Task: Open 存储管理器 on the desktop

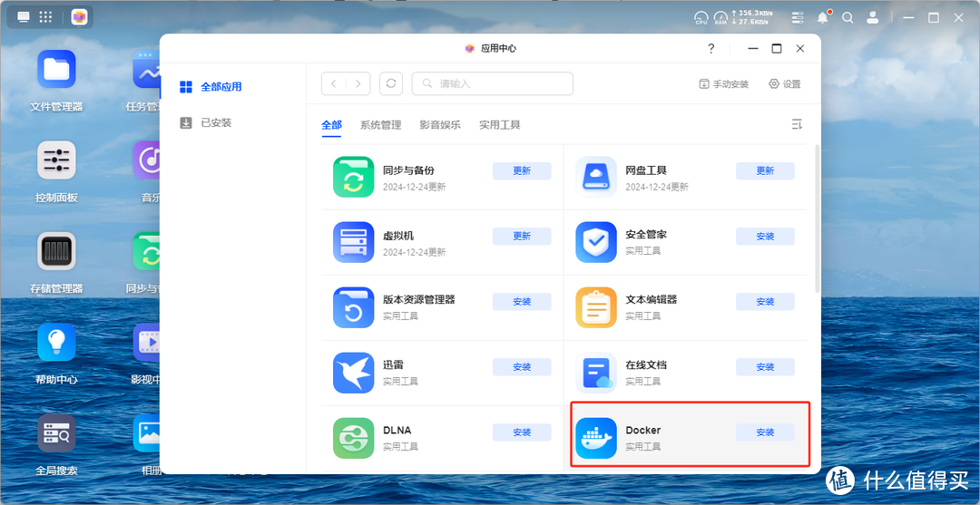Action: 56,251
